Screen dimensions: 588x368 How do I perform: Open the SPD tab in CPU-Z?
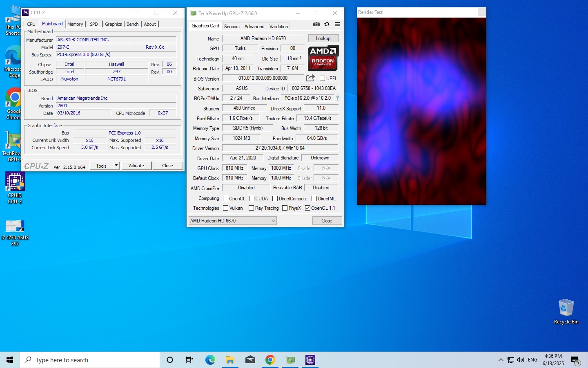click(x=94, y=24)
